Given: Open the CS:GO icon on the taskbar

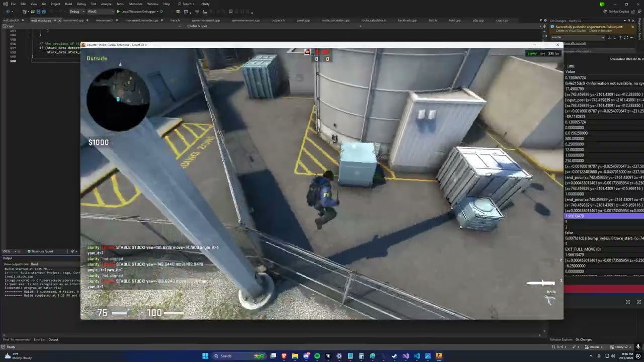Looking at the screenshot, I should 439,356.
